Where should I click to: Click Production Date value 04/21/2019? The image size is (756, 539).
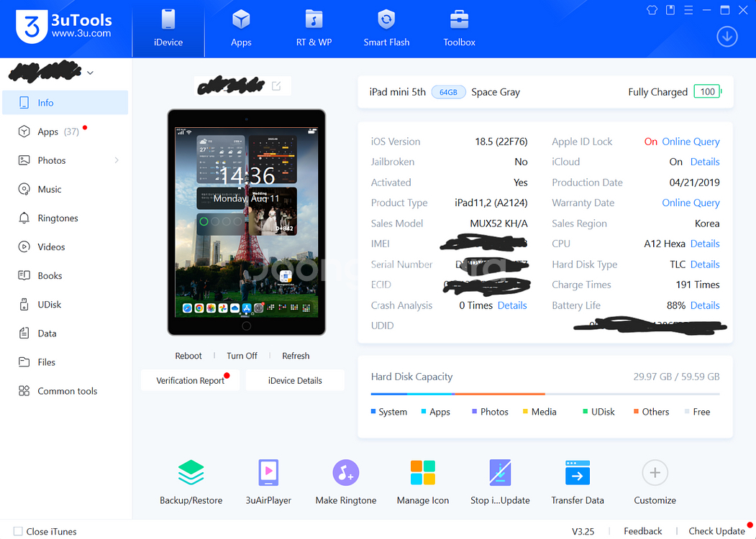(694, 183)
